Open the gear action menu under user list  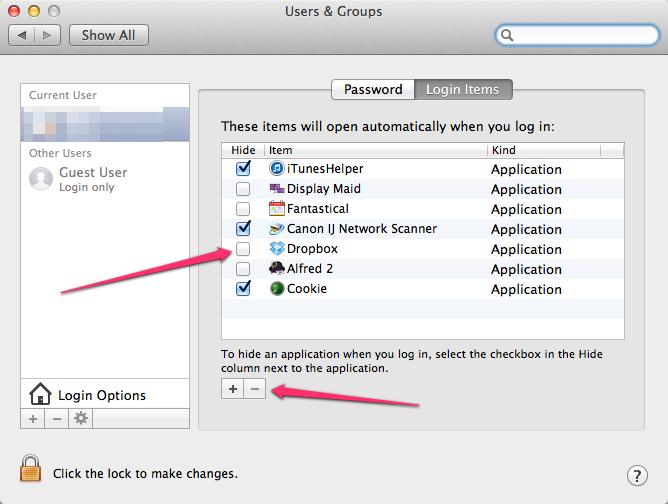(81, 418)
